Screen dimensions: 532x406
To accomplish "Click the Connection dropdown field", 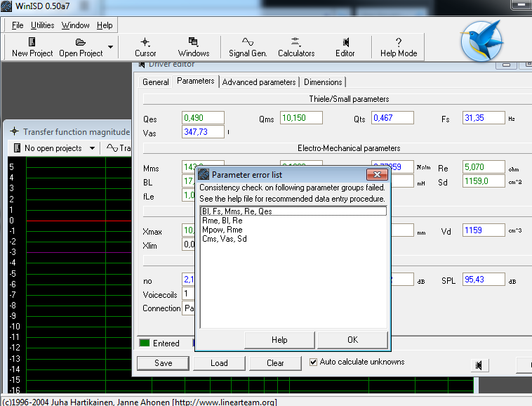I will [x=189, y=308].
